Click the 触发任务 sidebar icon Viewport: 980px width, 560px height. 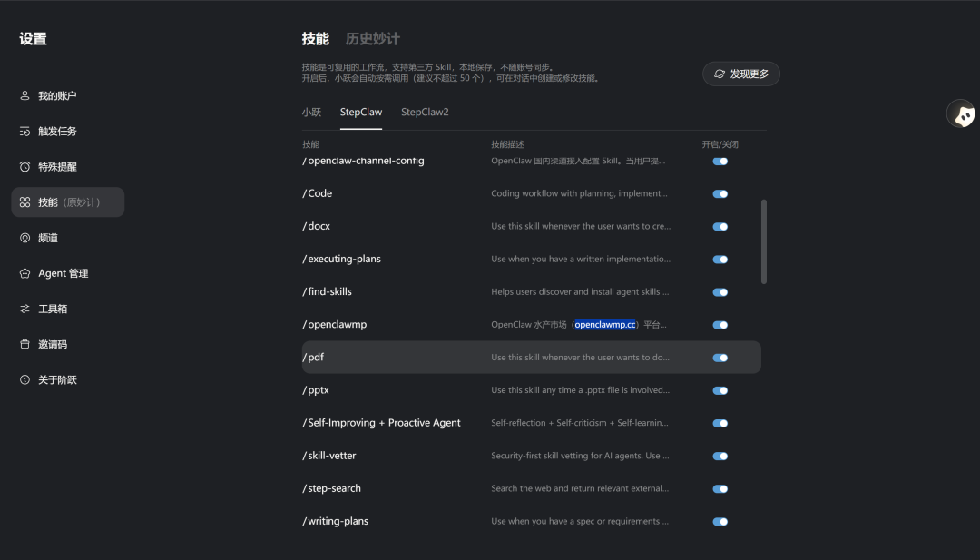pos(25,132)
